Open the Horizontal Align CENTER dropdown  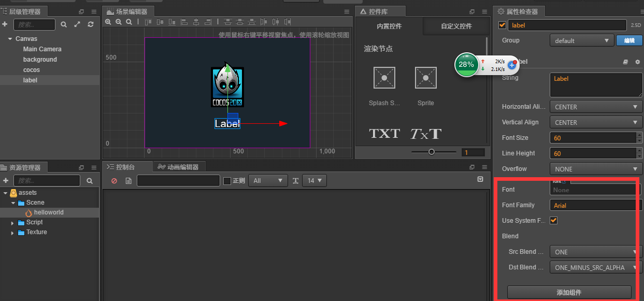coord(596,107)
